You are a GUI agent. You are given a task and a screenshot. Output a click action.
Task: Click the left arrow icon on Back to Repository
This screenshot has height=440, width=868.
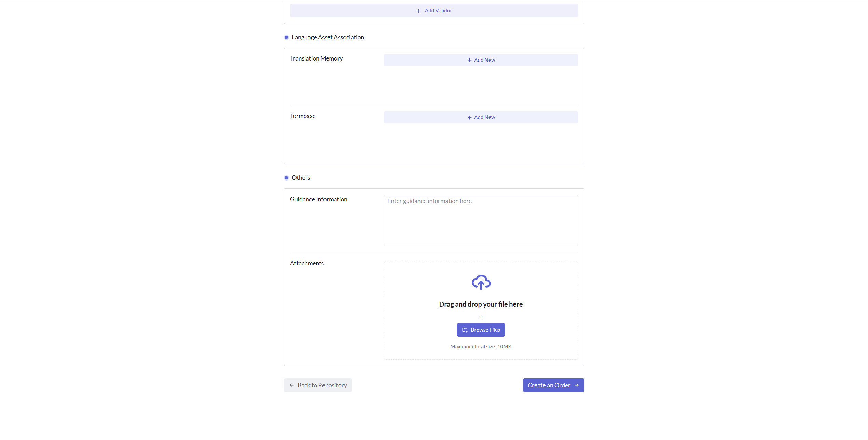[x=291, y=385]
